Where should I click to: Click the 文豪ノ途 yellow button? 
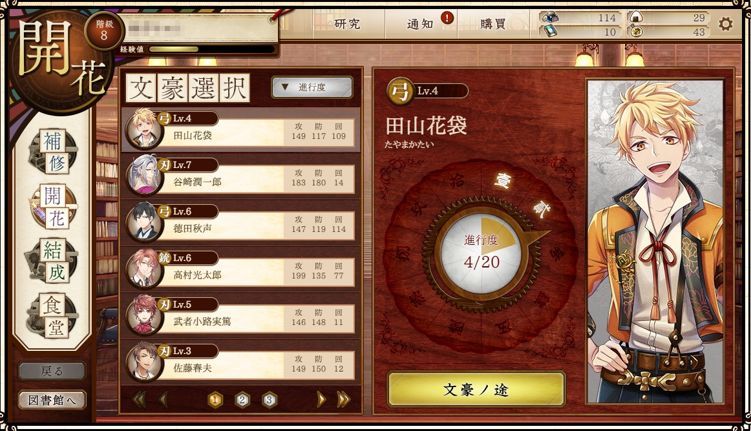point(476,389)
